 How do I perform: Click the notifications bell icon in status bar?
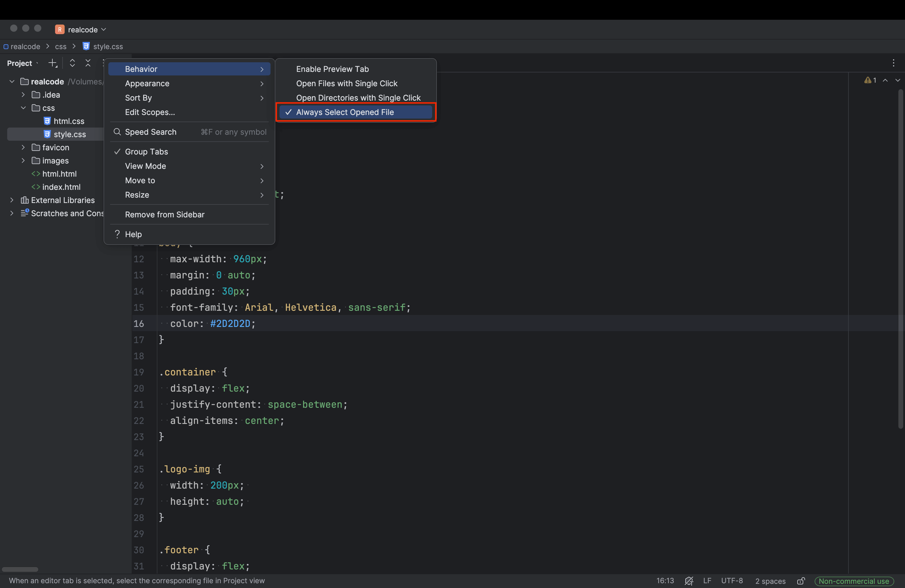[x=689, y=581]
